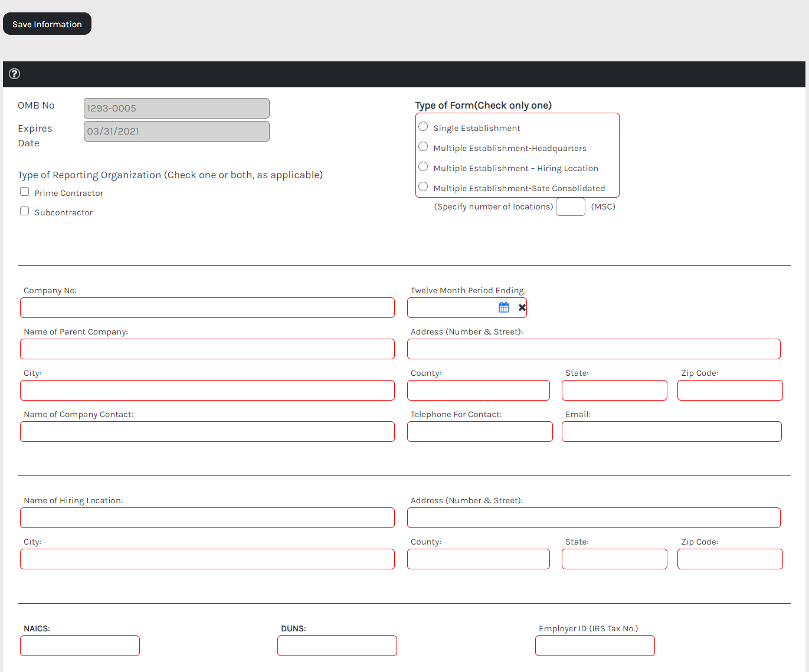Click the help question mark icon
809x672 pixels.
pyautogui.click(x=15, y=74)
